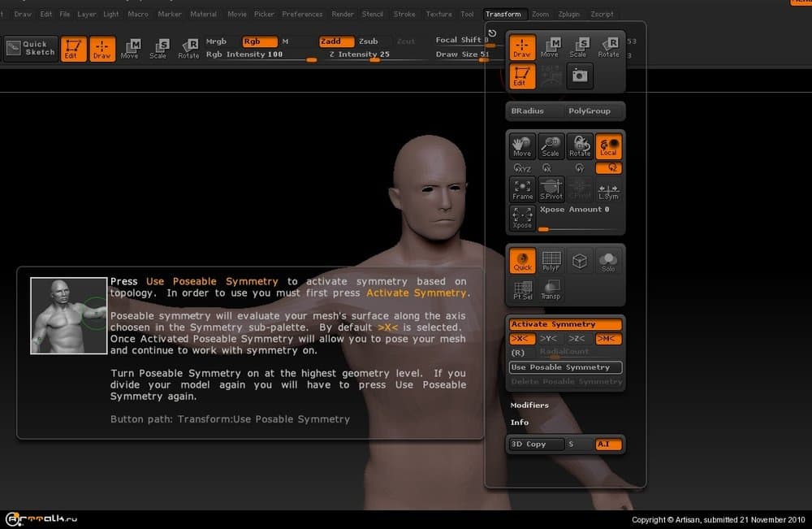Click the camera snapshot icon
This screenshot has height=529, width=812.
tap(580, 76)
